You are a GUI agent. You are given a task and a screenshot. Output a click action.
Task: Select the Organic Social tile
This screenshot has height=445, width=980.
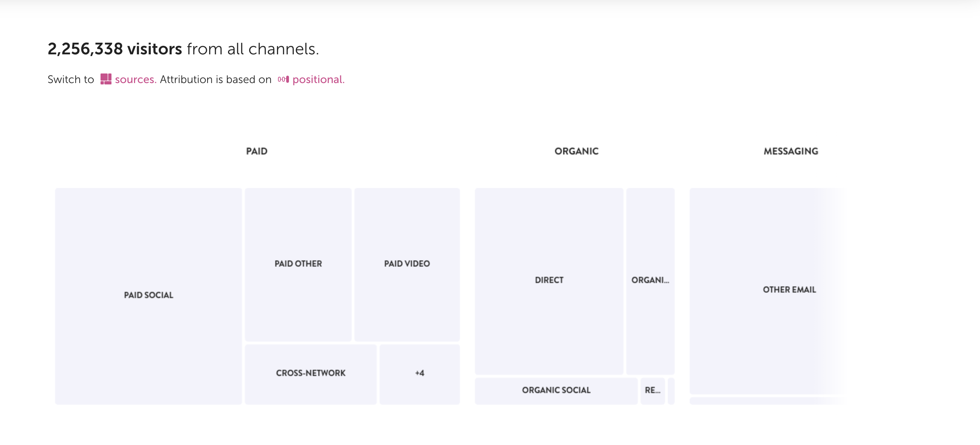[x=556, y=390]
